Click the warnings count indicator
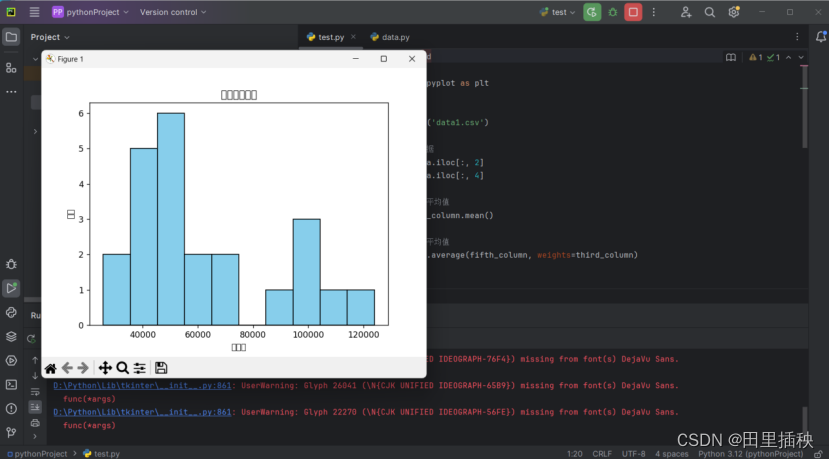 pyautogui.click(x=755, y=57)
